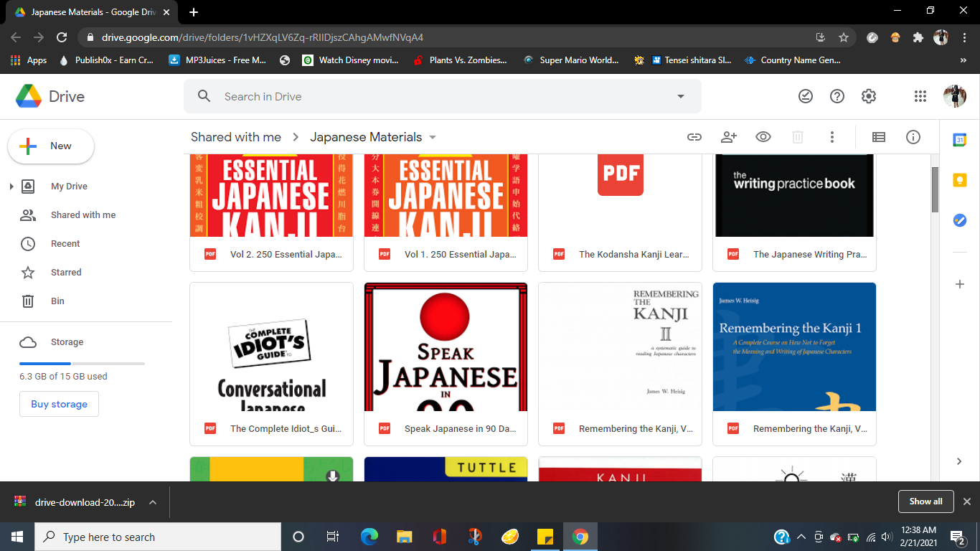
Task: Open Drive settings gear
Action: (x=869, y=96)
